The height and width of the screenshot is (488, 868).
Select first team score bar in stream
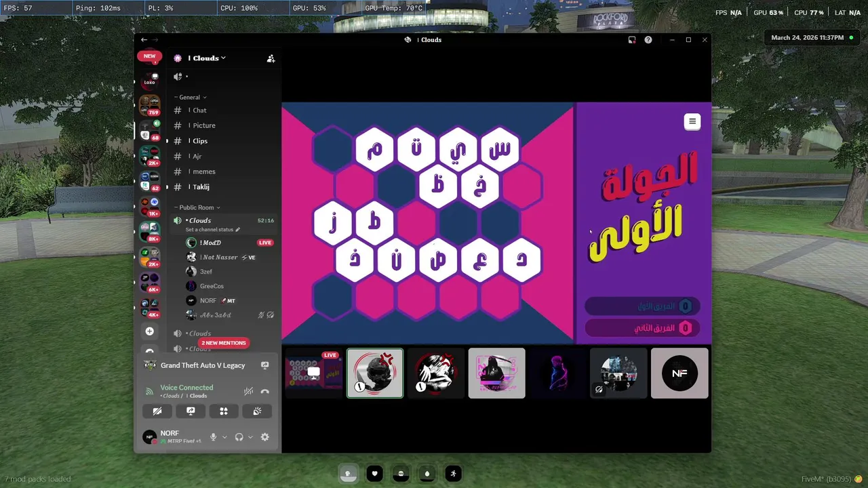tap(642, 306)
